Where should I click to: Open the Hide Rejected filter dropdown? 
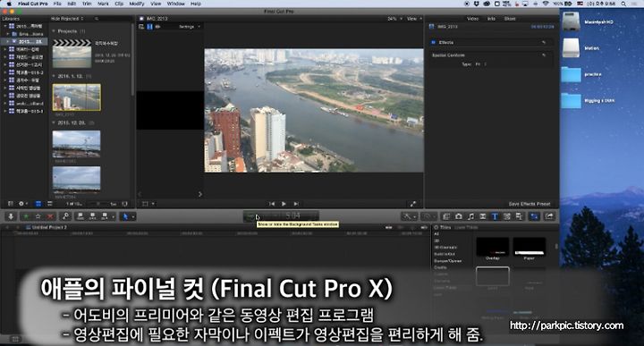click(67, 19)
